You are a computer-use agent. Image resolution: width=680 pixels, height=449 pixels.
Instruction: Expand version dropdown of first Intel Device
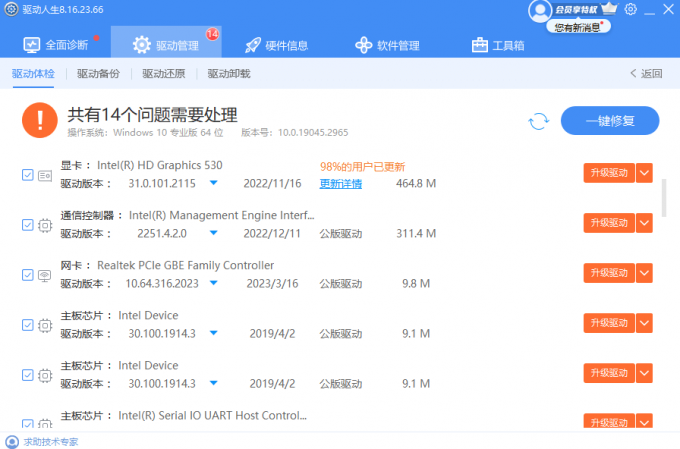point(213,333)
